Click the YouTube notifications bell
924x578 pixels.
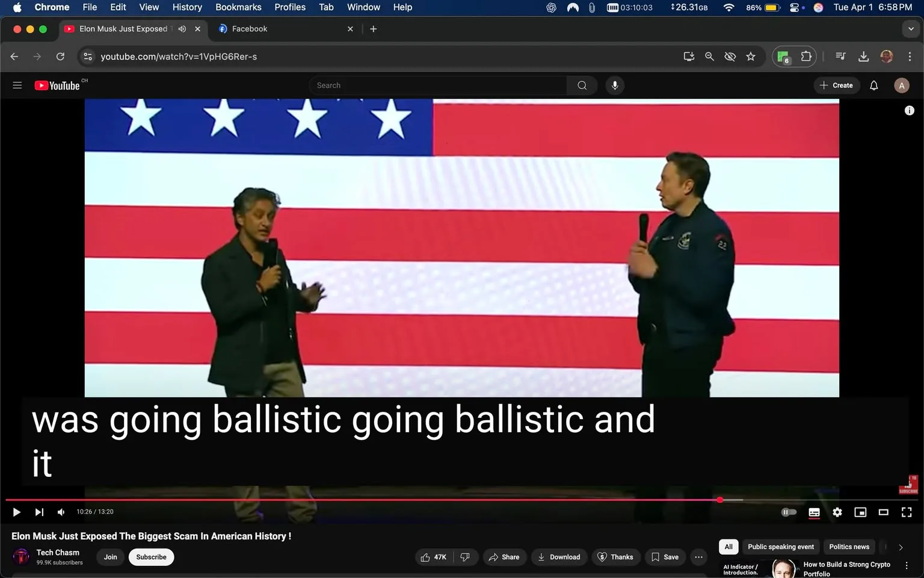pos(873,85)
